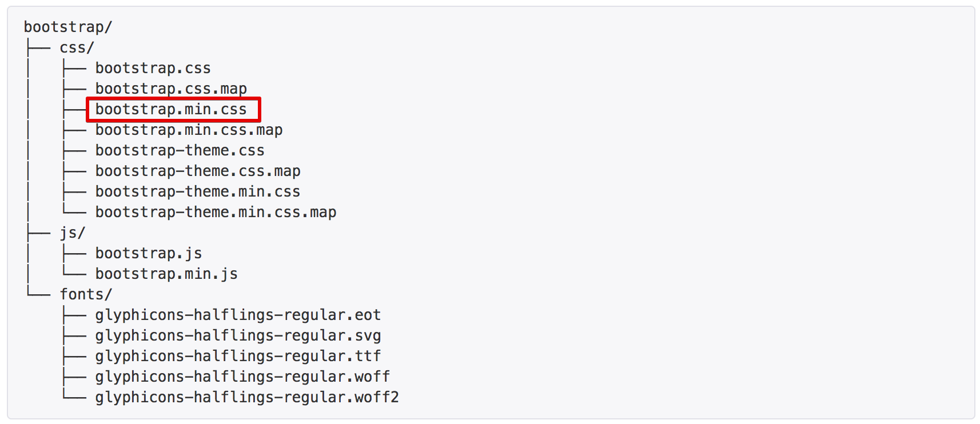Select the css/ folder entry
980x424 pixels.
[77, 47]
